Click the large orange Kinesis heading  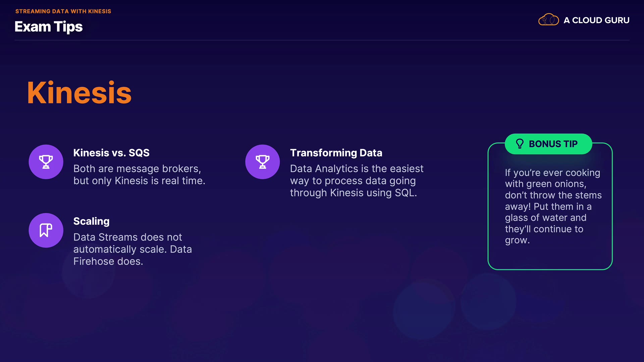[79, 93]
